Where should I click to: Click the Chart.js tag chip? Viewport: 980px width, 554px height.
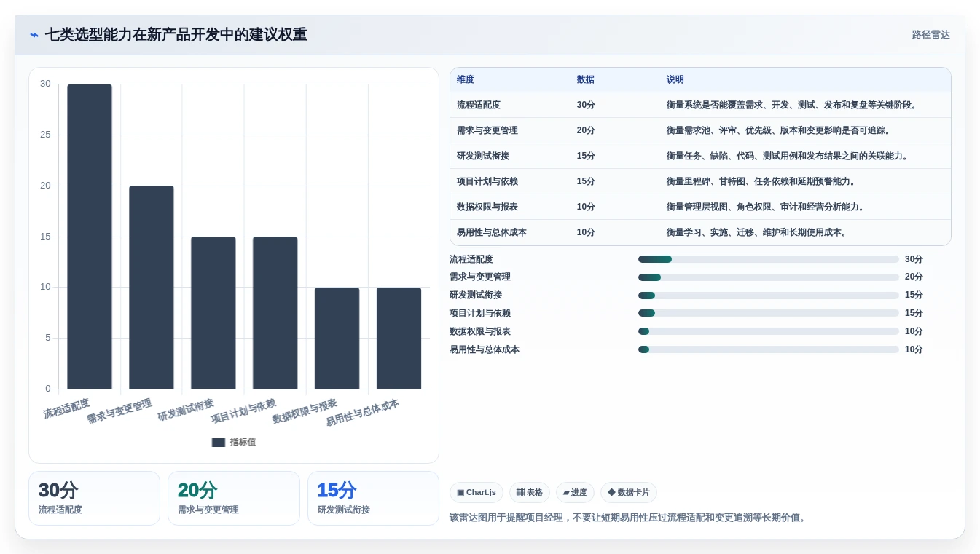[477, 493]
